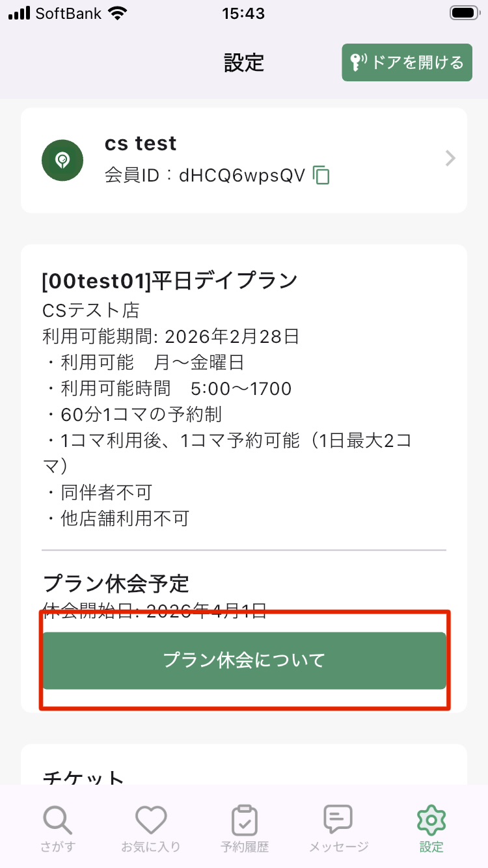
Task: Tap the [00test01]平日デイプラン plan title
Action: pos(169,281)
